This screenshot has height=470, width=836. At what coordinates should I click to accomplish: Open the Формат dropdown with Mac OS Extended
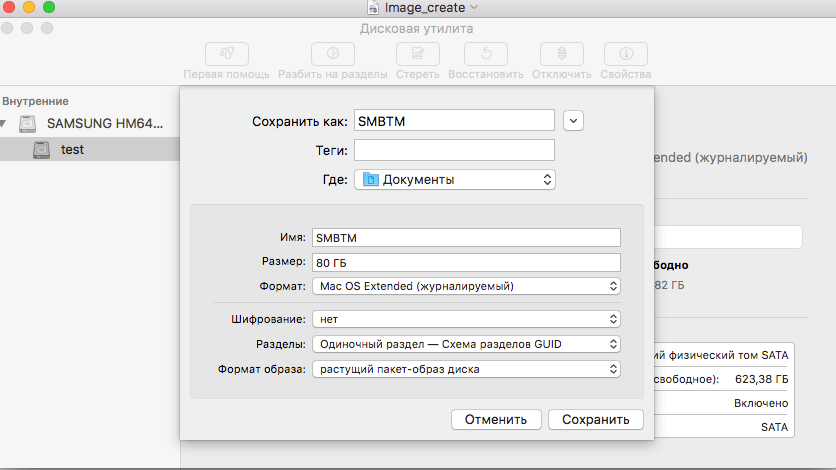pyautogui.click(x=467, y=286)
